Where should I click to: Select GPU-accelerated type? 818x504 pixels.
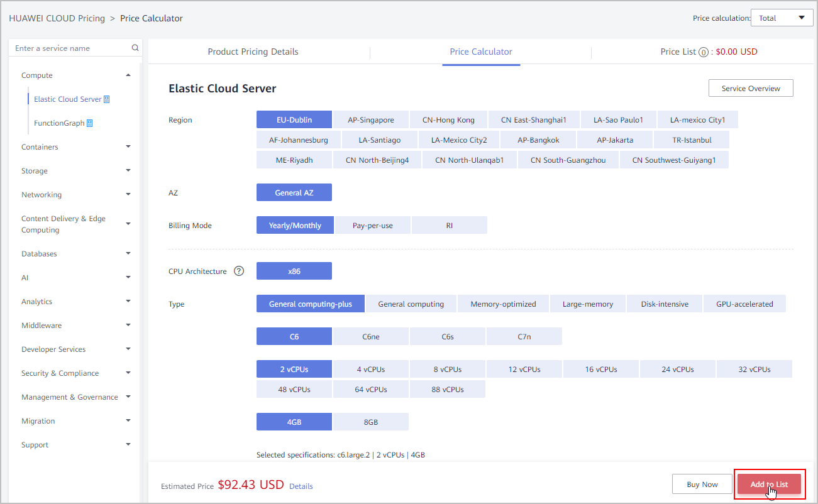point(744,304)
